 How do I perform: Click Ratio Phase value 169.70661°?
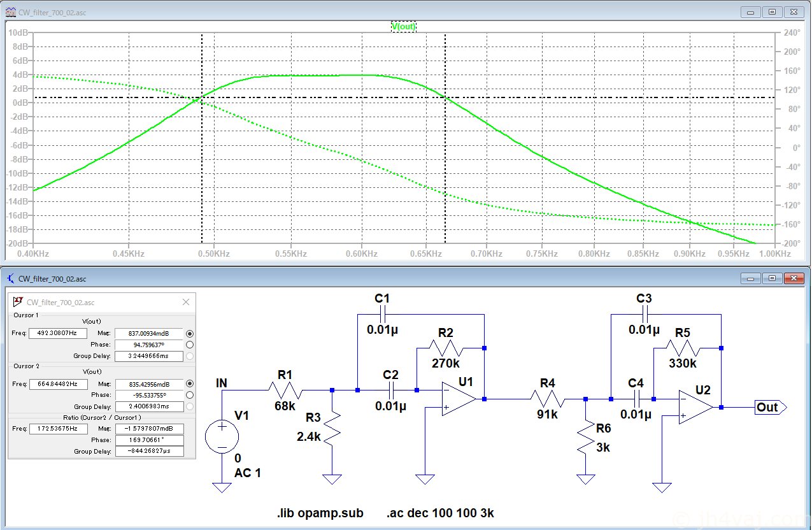coord(148,440)
